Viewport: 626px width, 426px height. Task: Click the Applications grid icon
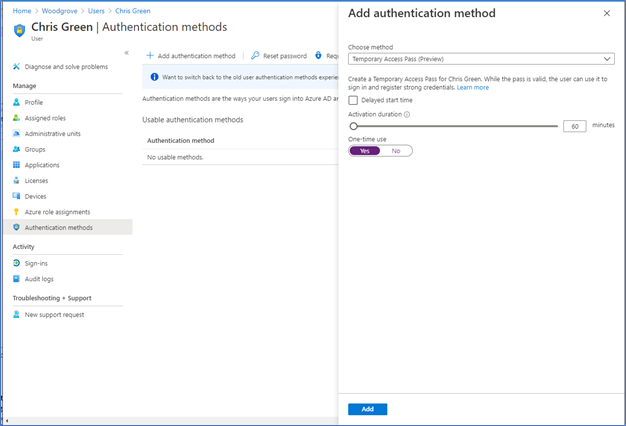pyautogui.click(x=16, y=164)
